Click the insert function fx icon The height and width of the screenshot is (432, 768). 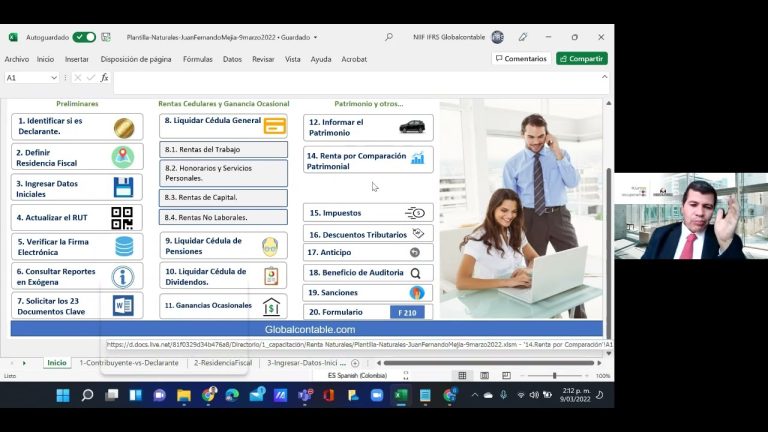pos(104,78)
